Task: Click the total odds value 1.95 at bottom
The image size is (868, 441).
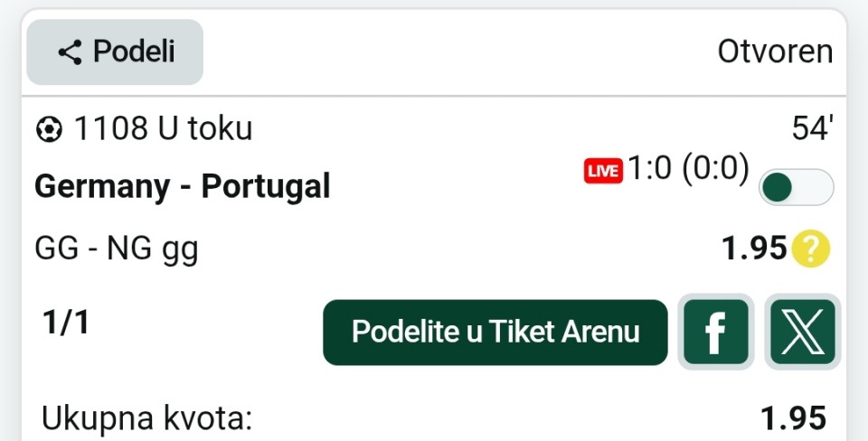Action: [x=793, y=418]
